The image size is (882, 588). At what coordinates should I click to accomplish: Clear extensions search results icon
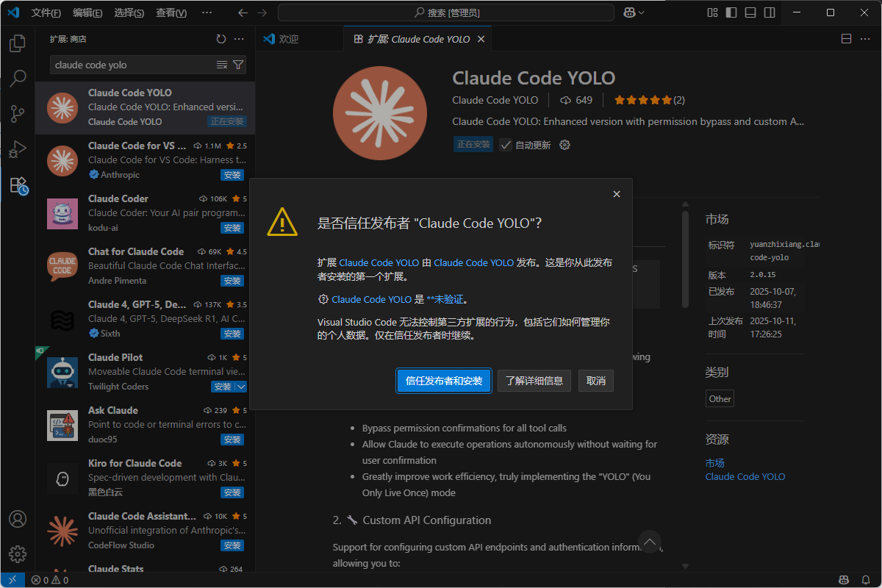click(x=222, y=65)
